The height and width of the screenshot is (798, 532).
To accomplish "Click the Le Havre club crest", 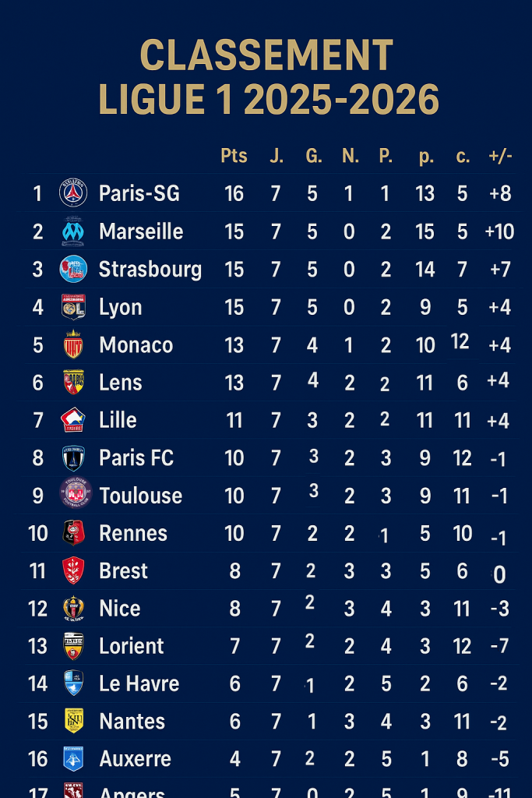I will (x=73, y=683).
